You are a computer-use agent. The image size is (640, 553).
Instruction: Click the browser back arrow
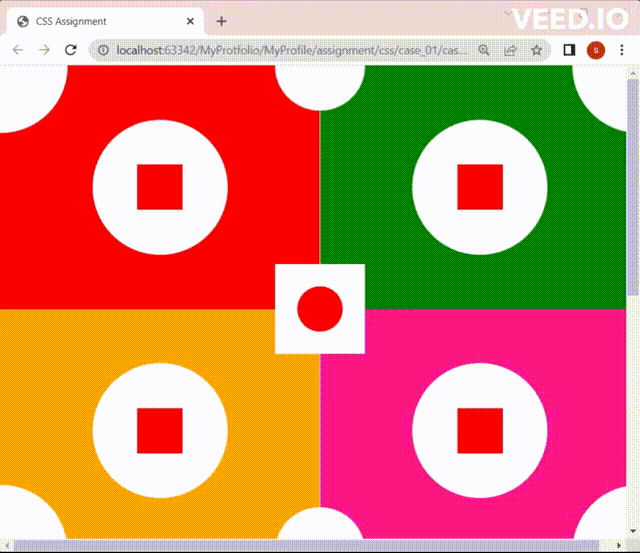tap(18, 50)
